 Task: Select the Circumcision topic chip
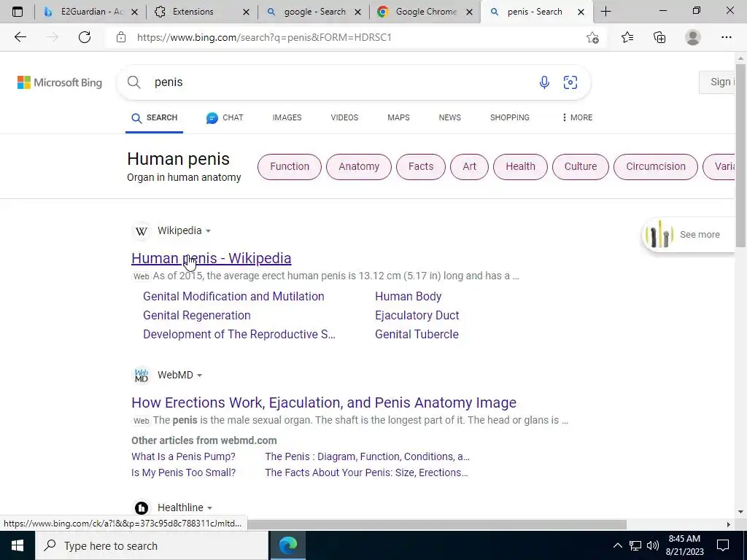point(656,167)
